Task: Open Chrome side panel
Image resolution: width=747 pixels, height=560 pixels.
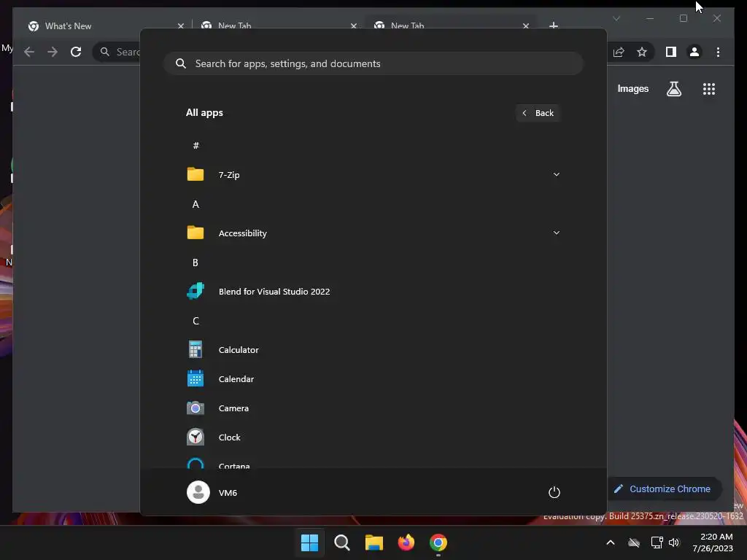Action: [x=671, y=52]
